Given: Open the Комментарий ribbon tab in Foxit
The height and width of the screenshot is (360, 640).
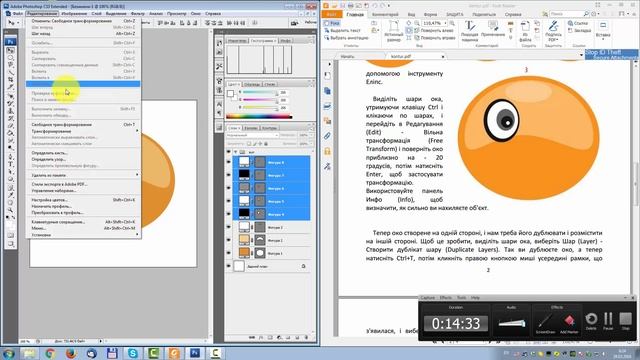Looking at the screenshot, I should pos(385,14).
